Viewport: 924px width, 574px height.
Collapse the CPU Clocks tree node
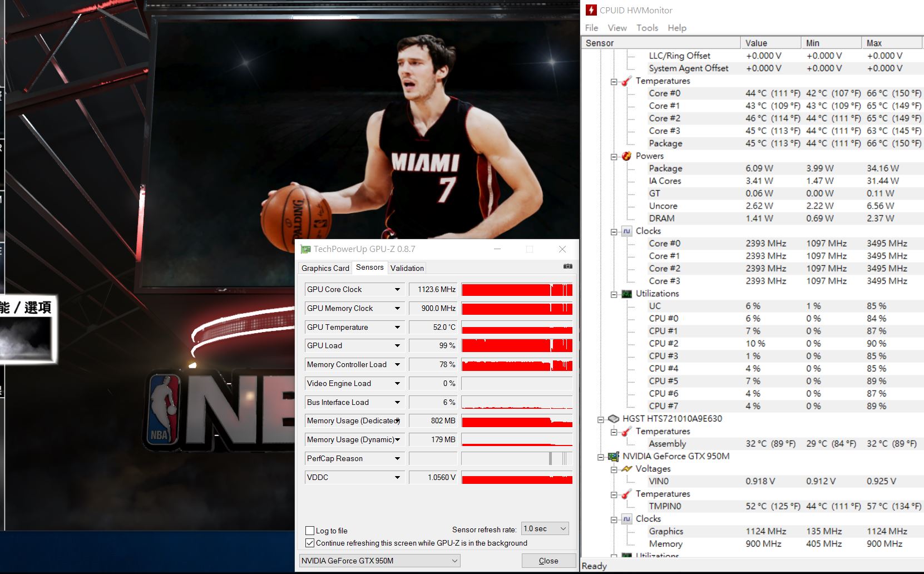tap(614, 232)
